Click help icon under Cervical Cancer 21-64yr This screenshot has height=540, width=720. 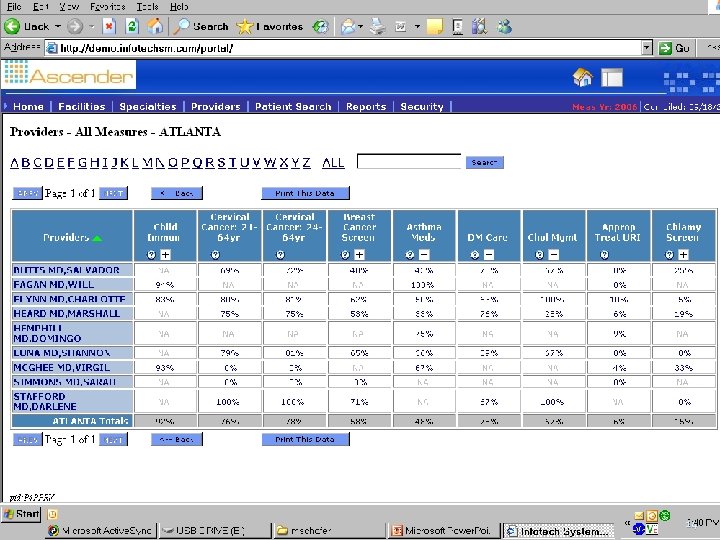click(x=215, y=255)
